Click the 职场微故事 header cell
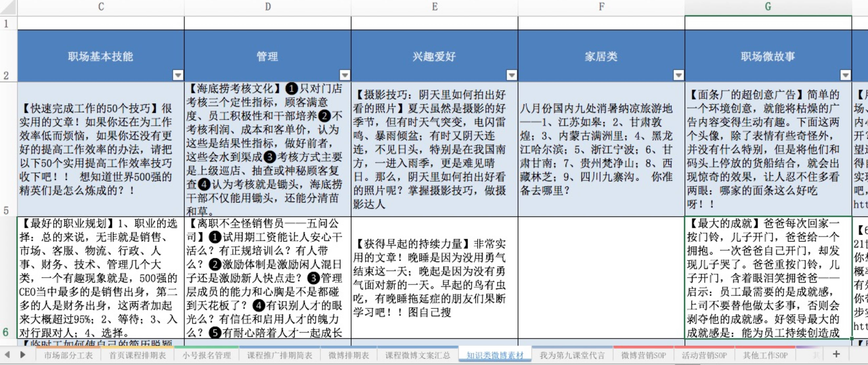This screenshot has height=365, width=868. (768, 56)
